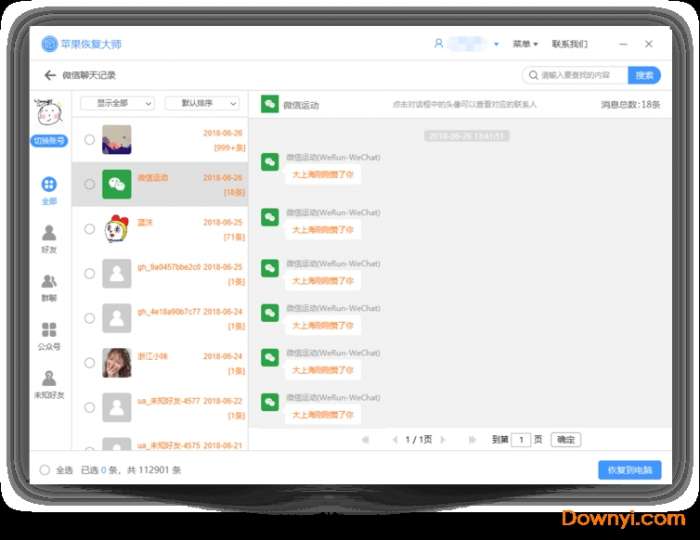
Task: Jump to the first page arrow
Action: (365, 440)
